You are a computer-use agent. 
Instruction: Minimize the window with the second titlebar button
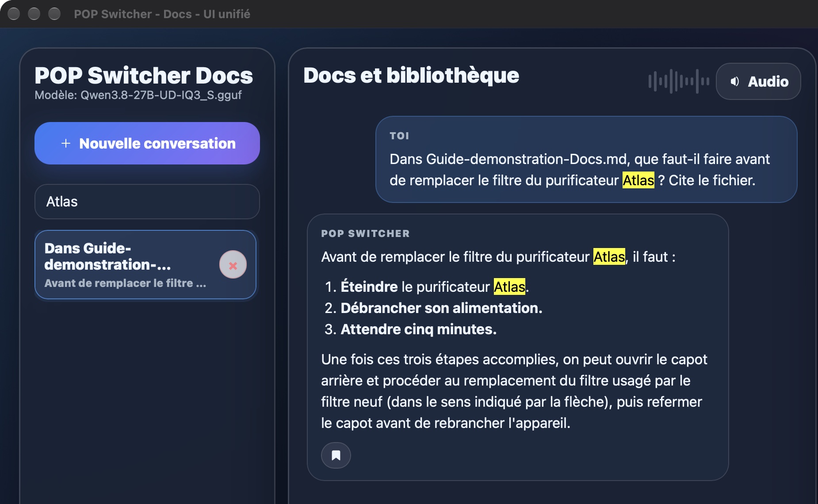point(34,14)
